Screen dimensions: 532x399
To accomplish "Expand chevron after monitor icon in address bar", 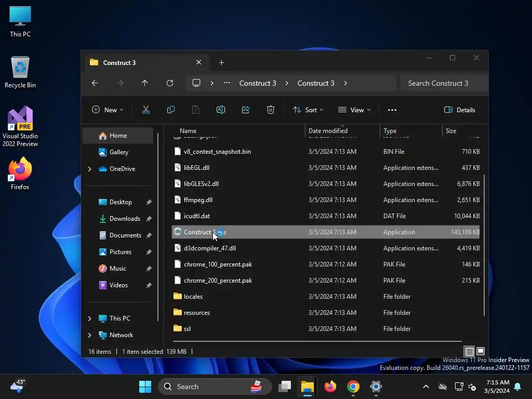I will pos(212,83).
